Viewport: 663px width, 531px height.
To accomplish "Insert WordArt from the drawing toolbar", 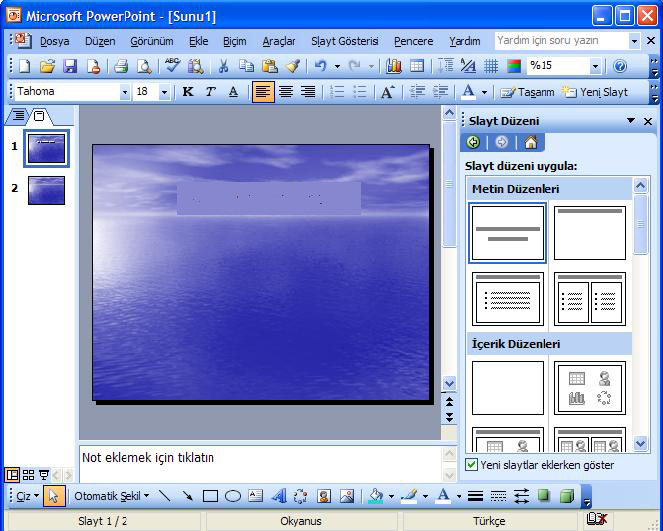I will click(278, 496).
